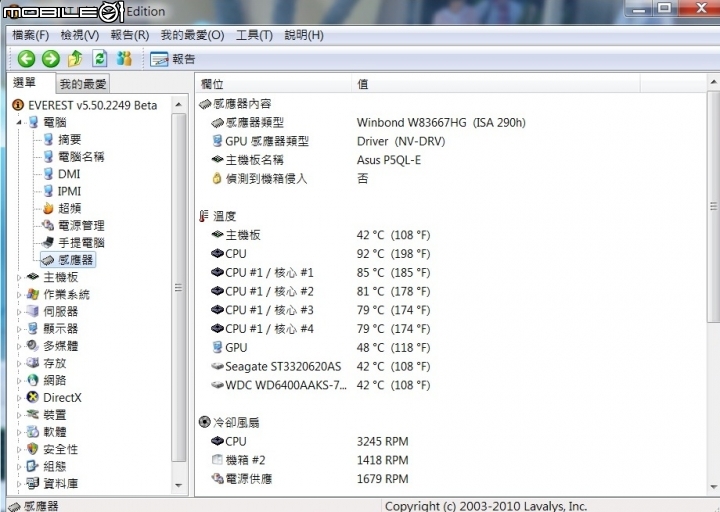Click the thermometer icon beside 溫度

[x=203, y=216]
